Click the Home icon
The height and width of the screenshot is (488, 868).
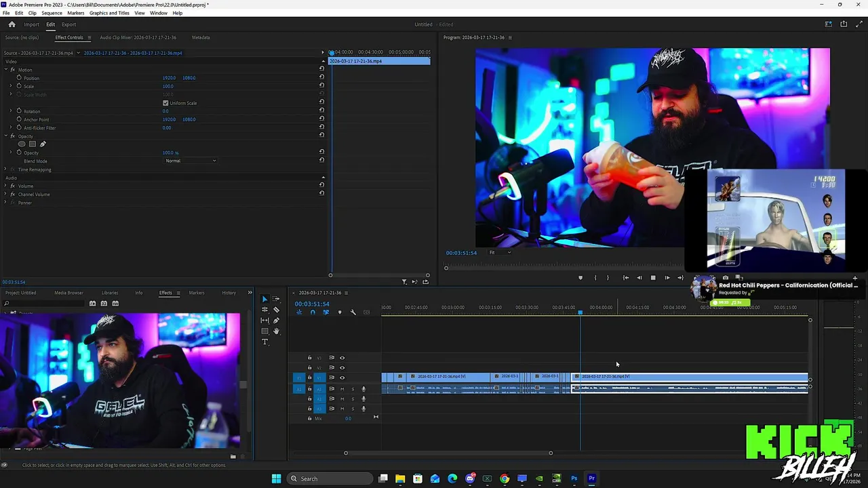pos(12,24)
